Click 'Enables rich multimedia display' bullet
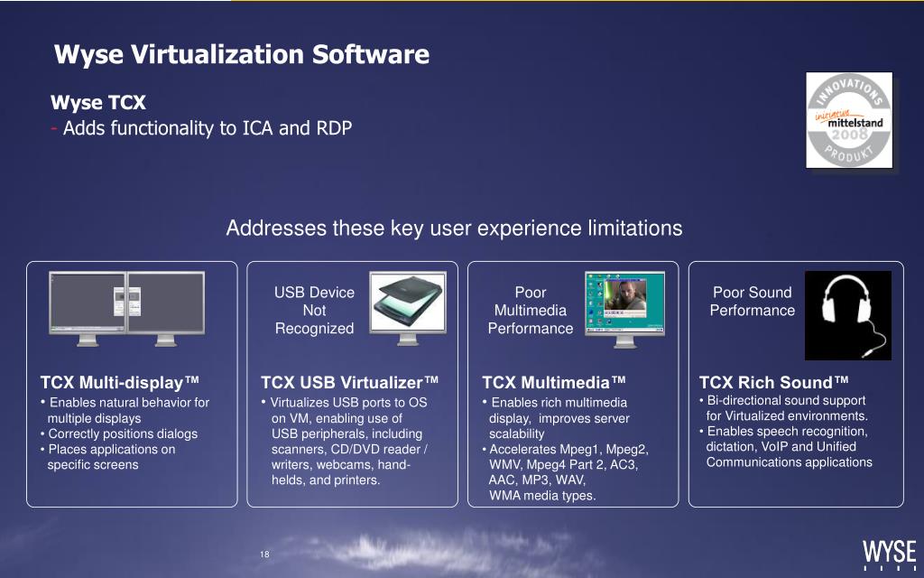The image size is (924, 578). 556,418
